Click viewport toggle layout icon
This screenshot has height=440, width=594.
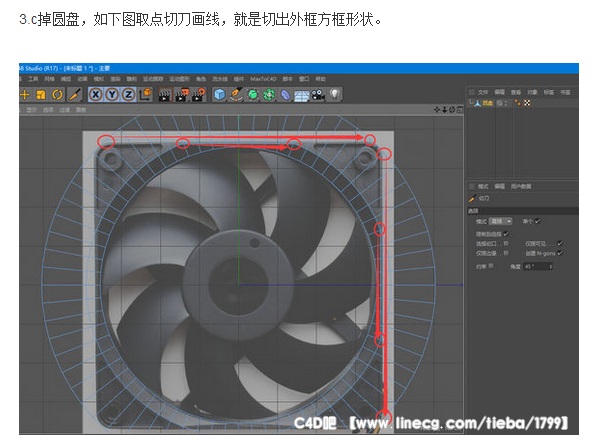(460, 110)
